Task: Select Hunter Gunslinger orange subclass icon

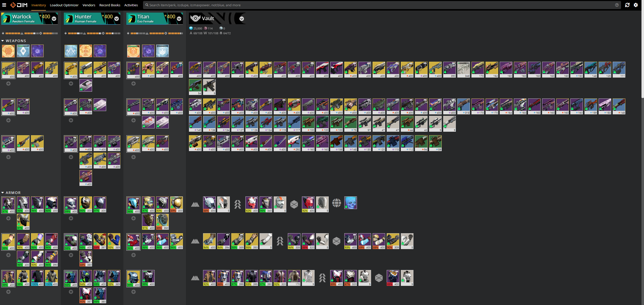Action: point(86,51)
